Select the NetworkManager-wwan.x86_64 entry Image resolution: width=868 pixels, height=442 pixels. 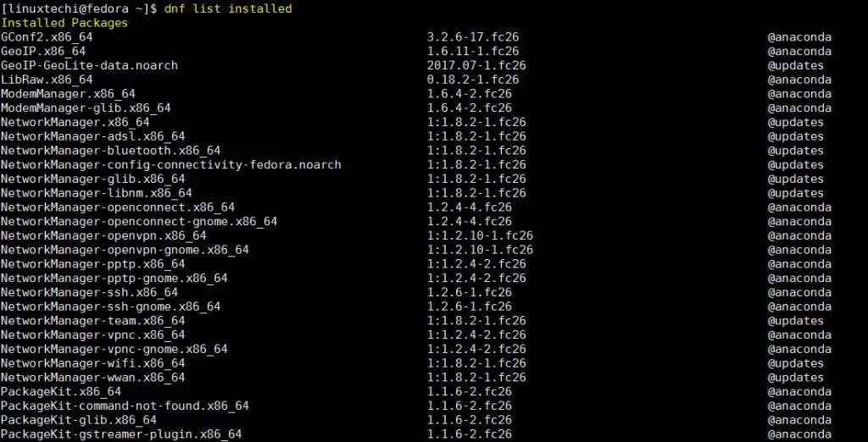tap(93, 378)
